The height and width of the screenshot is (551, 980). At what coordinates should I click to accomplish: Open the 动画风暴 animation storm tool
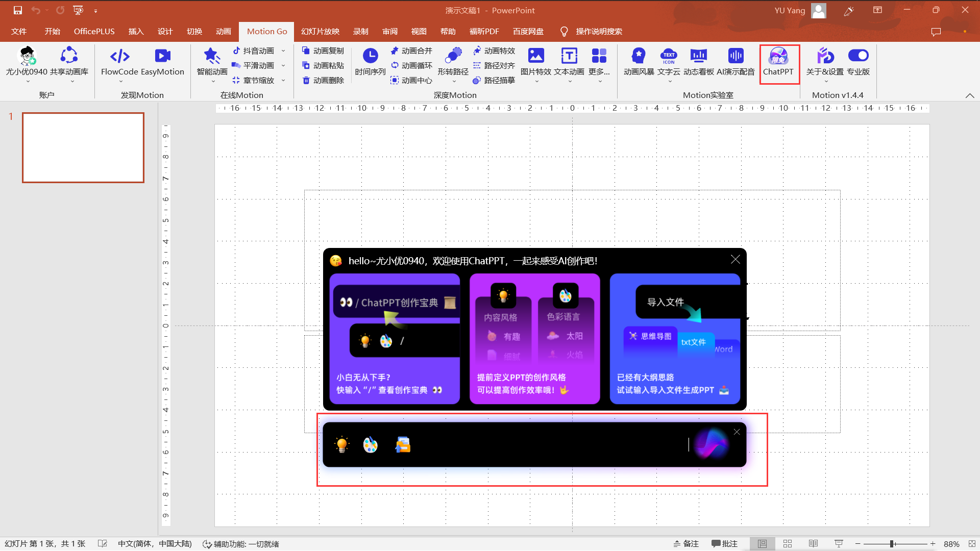[x=638, y=60]
